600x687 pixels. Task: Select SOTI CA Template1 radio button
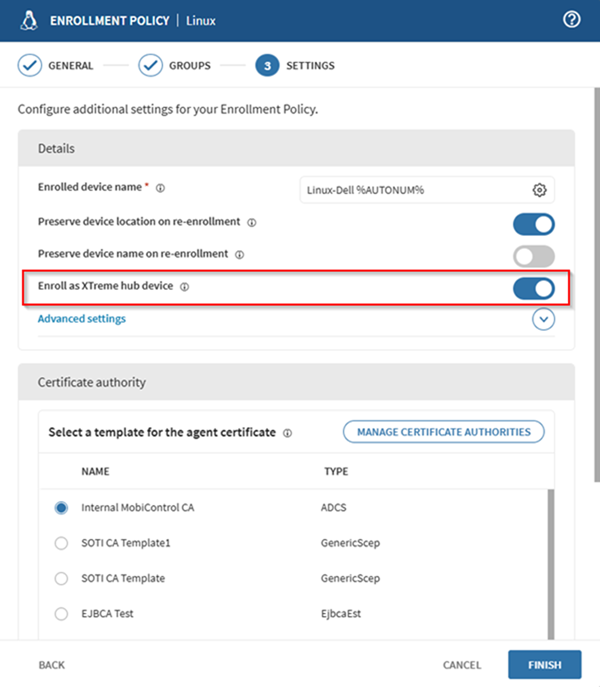pos(61,543)
